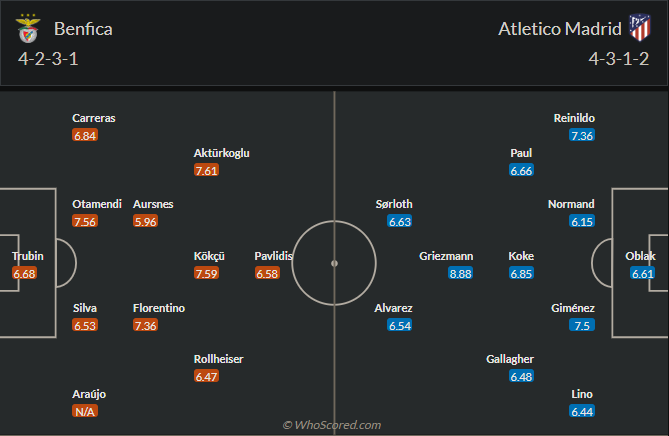Select goalkeeper Trubin's 6.68 rating
The height and width of the screenshot is (436, 669).
(25, 274)
